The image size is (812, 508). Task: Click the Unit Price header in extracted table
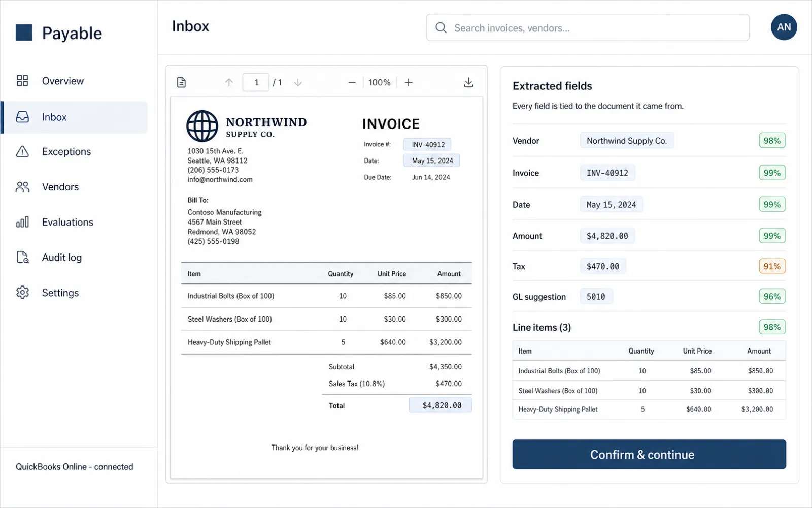697,351
